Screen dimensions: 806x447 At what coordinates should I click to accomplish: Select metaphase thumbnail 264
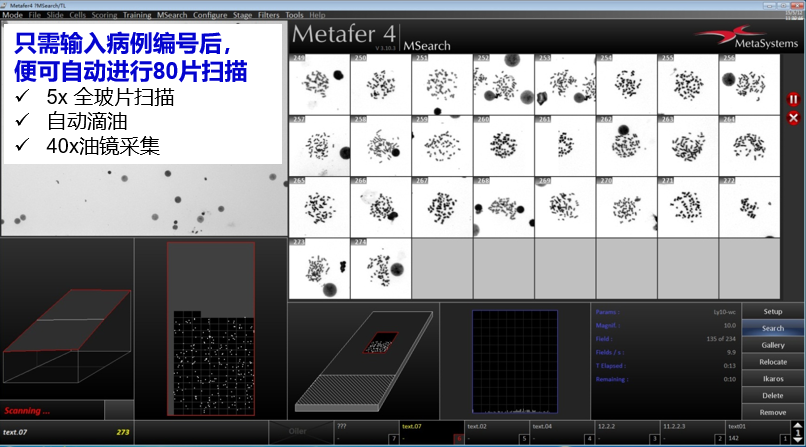(749, 146)
